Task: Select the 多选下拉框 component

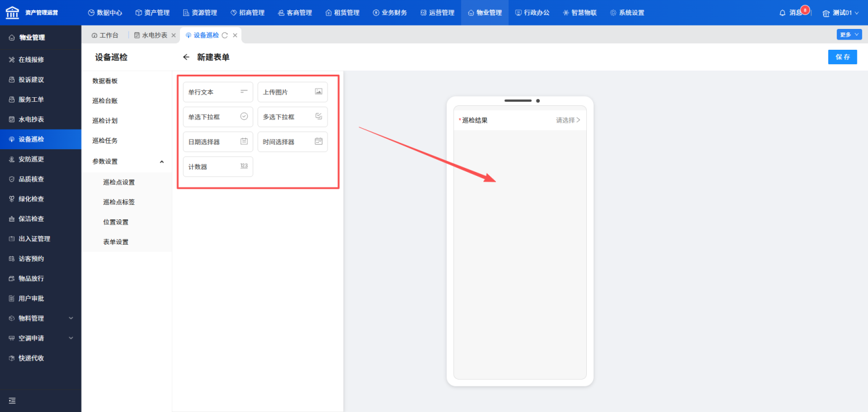Action: 292,117
